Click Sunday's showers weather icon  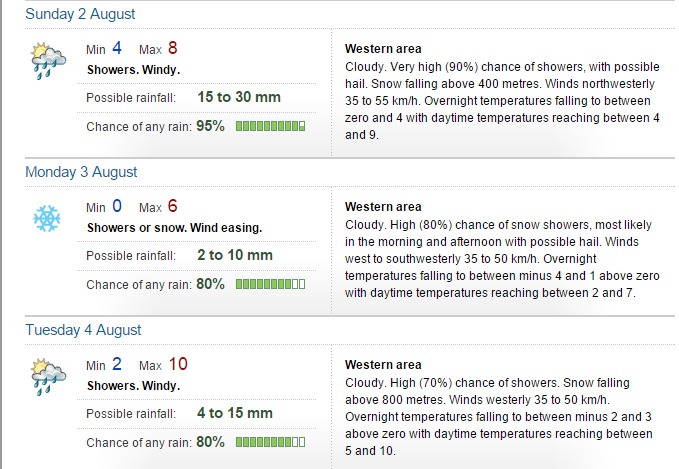(48, 61)
